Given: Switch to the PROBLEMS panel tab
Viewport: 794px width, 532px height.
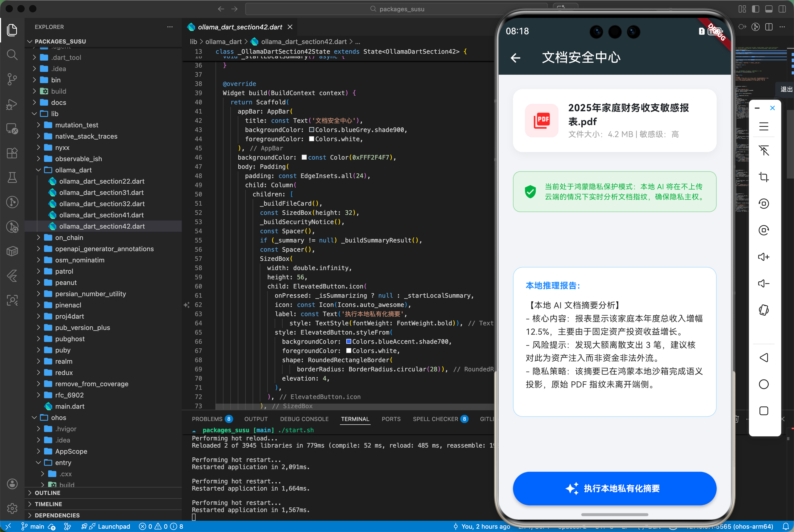Looking at the screenshot, I should click(212, 419).
